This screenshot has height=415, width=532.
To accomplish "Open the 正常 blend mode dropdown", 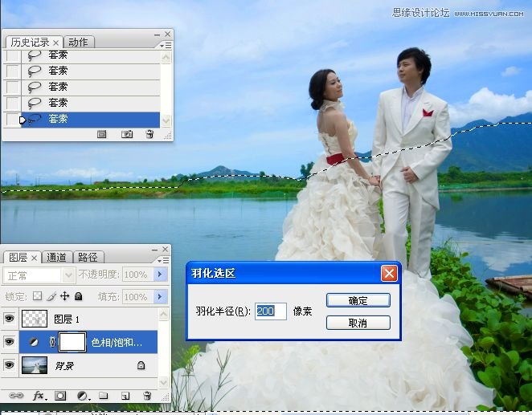I will pos(68,275).
